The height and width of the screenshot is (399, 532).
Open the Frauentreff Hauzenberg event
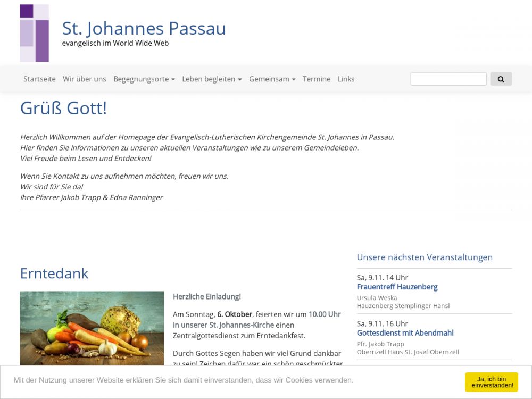pos(397,287)
